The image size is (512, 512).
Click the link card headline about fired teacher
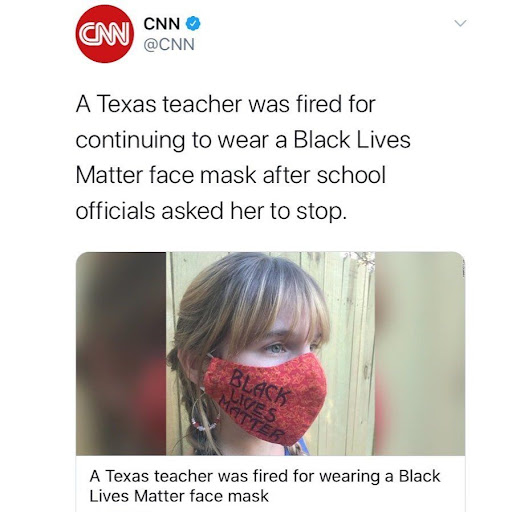pyautogui.click(x=265, y=486)
